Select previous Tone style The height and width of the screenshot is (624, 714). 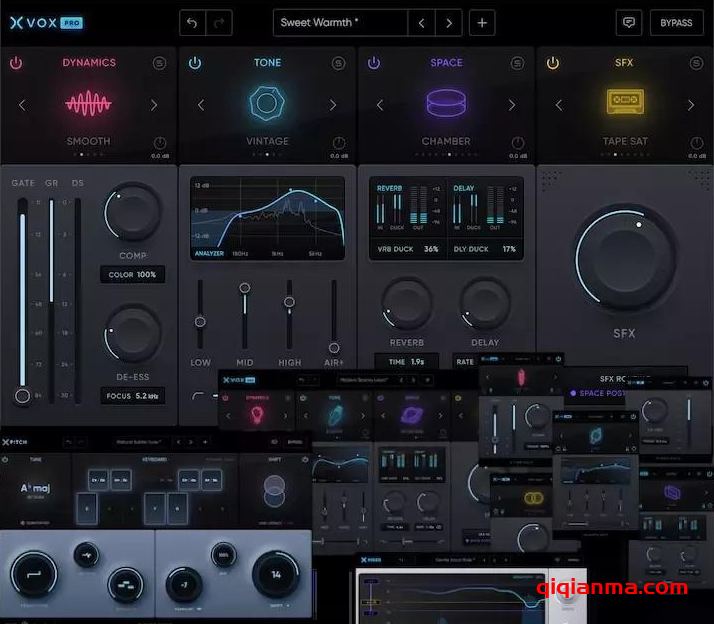click(x=201, y=105)
